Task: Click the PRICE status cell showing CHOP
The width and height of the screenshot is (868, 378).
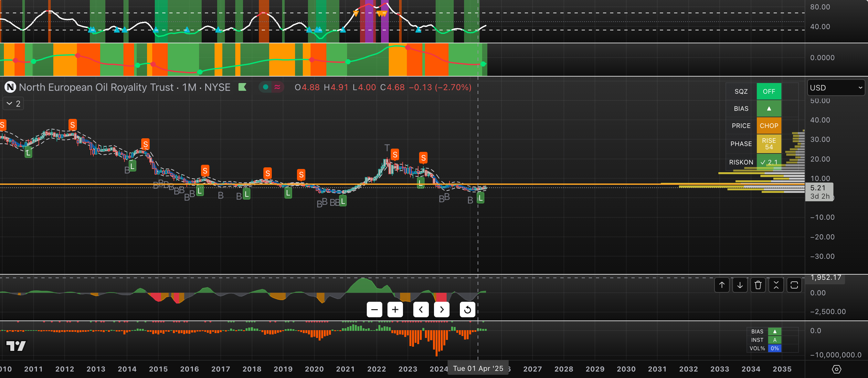Action: (x=769, y=126)
